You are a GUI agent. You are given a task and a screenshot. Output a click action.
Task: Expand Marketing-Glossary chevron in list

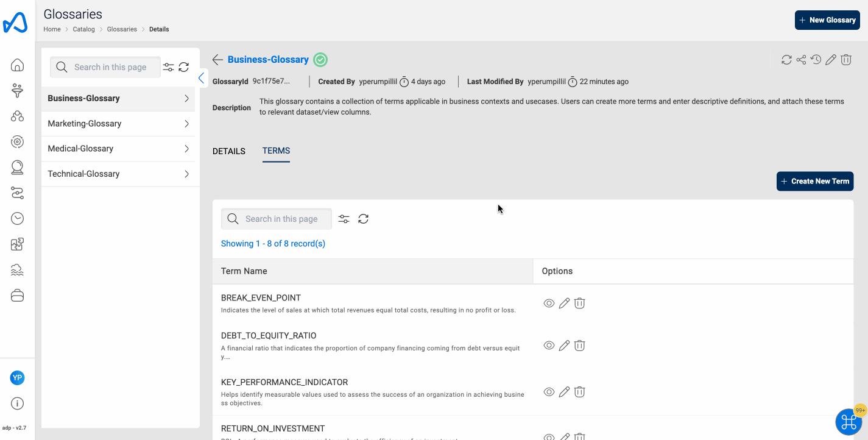click(x=186, y=124)
